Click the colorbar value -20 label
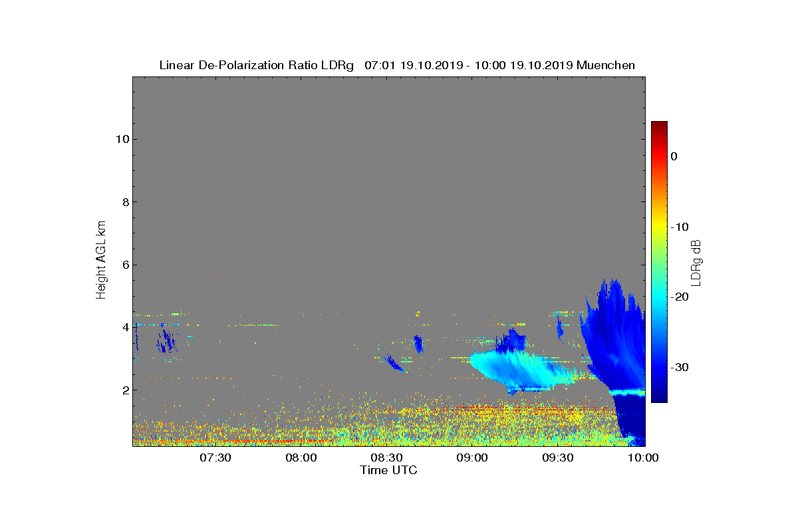This screenshot has width=798, height=532. point(679,297)
